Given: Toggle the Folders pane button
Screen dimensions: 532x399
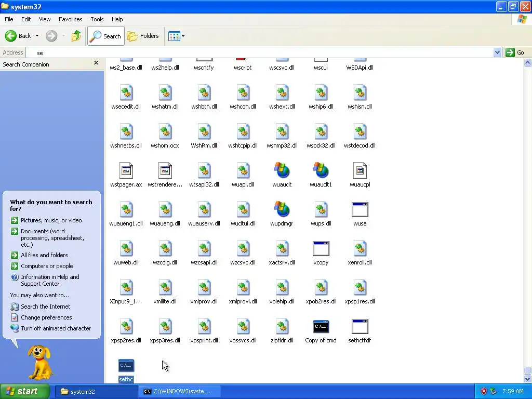Looking at the screenshot, I should tap(143, 36).
